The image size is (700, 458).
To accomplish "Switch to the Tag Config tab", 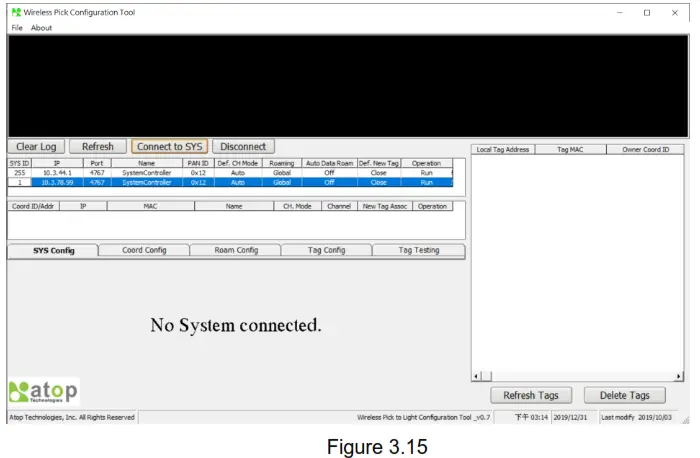I will (327, 250).
